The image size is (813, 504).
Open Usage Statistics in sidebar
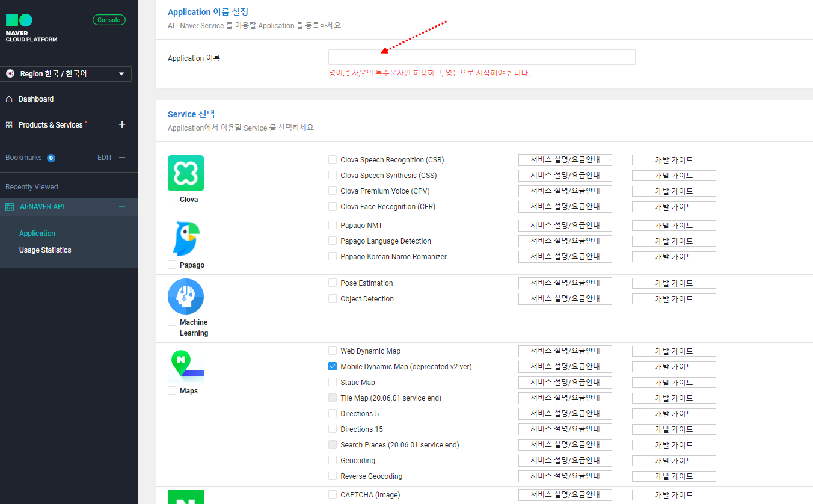click(45, 250)
